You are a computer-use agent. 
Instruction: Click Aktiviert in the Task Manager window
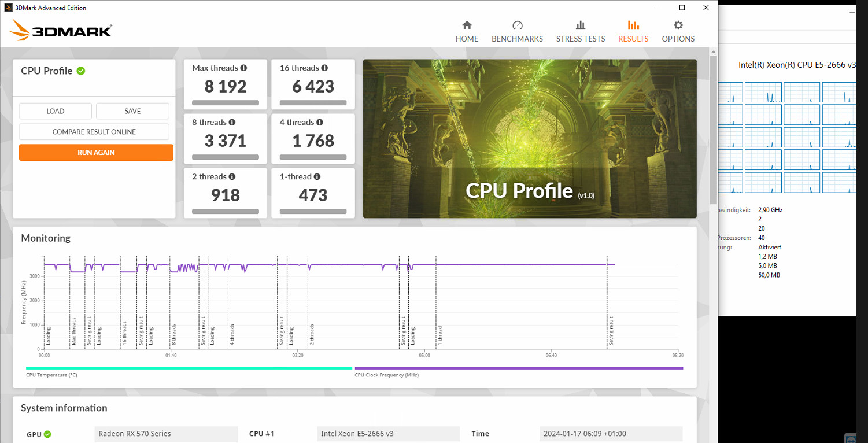(x=770, y=247)
